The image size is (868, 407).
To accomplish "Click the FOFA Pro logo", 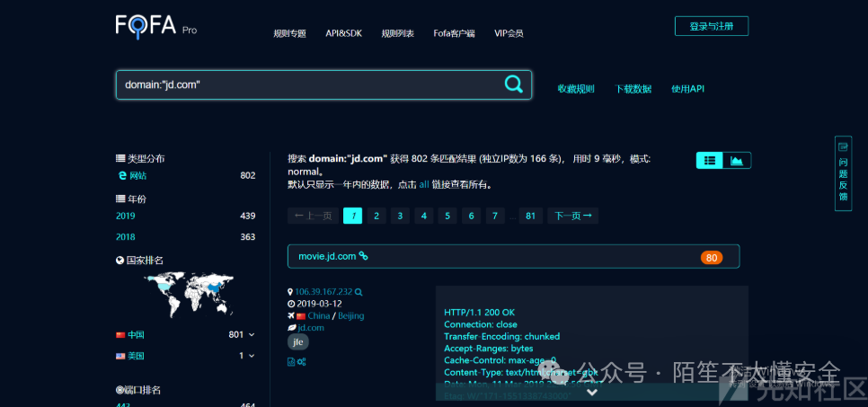I will [156, 25].
